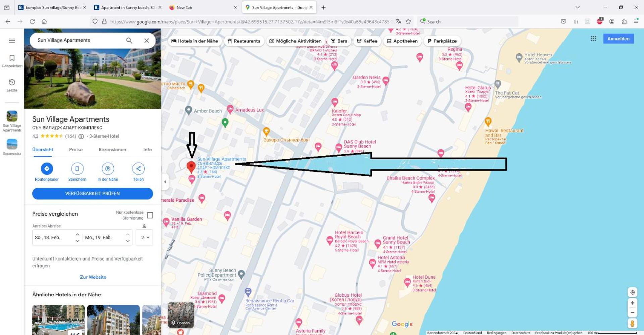Open the Street View pegman
644x335 pixels.
(632, 323)
